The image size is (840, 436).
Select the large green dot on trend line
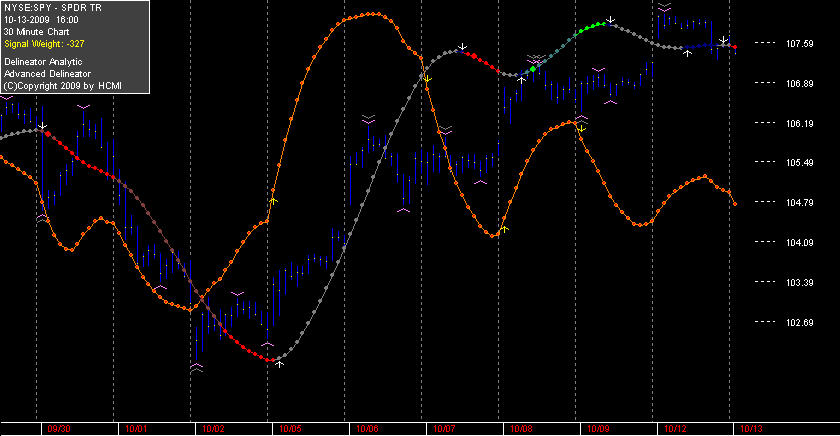533,69
